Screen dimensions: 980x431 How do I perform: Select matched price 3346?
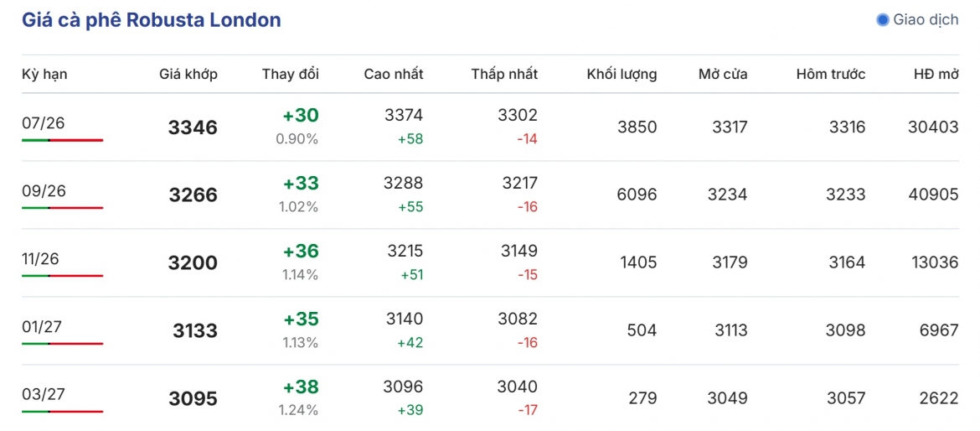(x=193, y=127)
